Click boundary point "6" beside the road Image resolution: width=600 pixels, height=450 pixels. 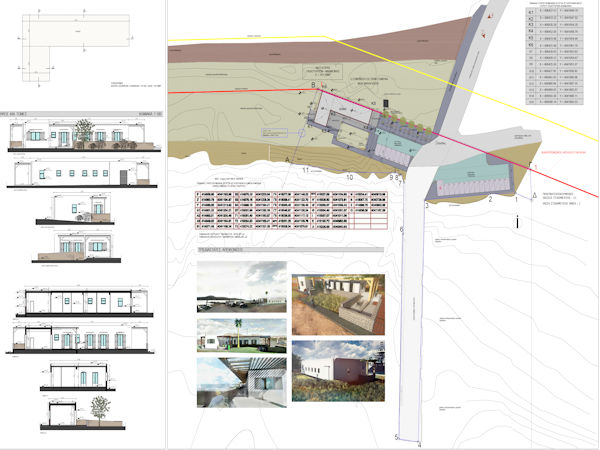pos(401,229)
